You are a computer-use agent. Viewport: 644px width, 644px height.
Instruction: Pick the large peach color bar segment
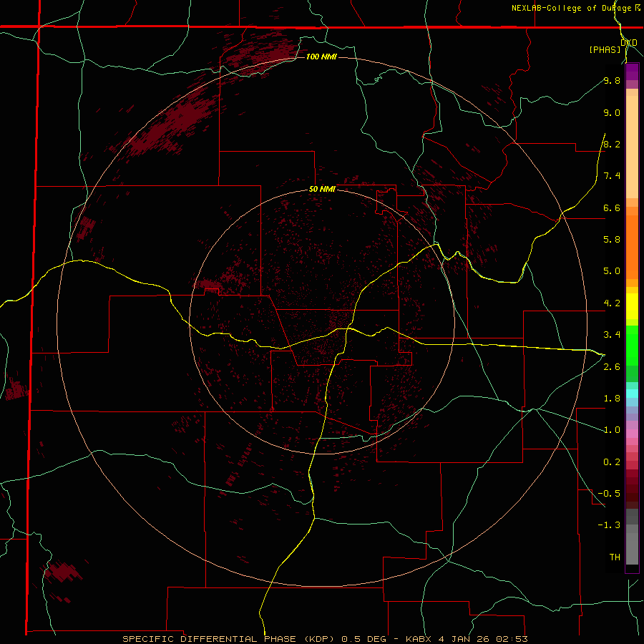632,147
